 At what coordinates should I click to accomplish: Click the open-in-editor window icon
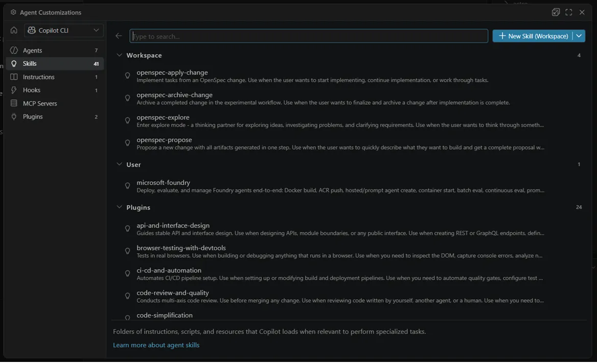556,12
